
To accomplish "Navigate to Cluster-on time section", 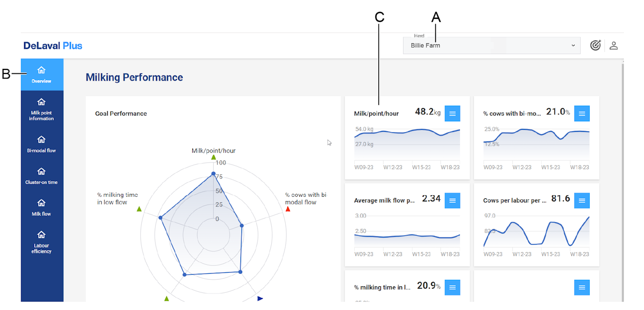I will click(42, 176).
